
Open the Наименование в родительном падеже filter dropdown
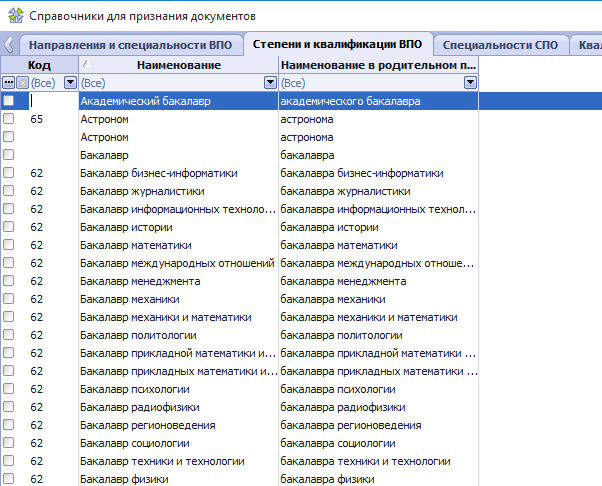470,83
